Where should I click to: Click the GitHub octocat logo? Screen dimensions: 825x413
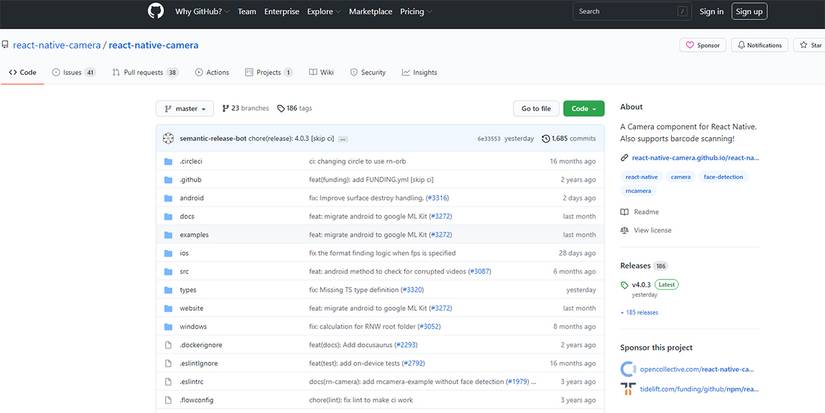(156, 11)
